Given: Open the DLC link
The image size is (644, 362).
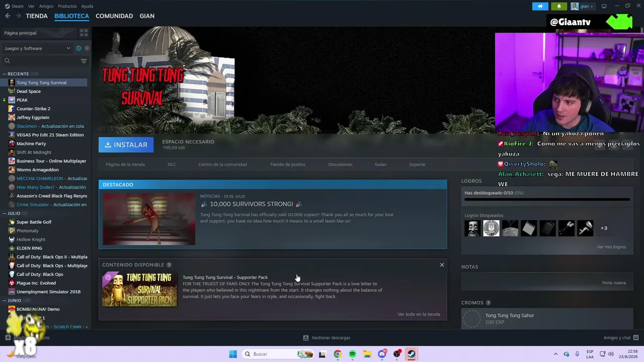Looking at the screenshot, I should click(x=172, y=164).
